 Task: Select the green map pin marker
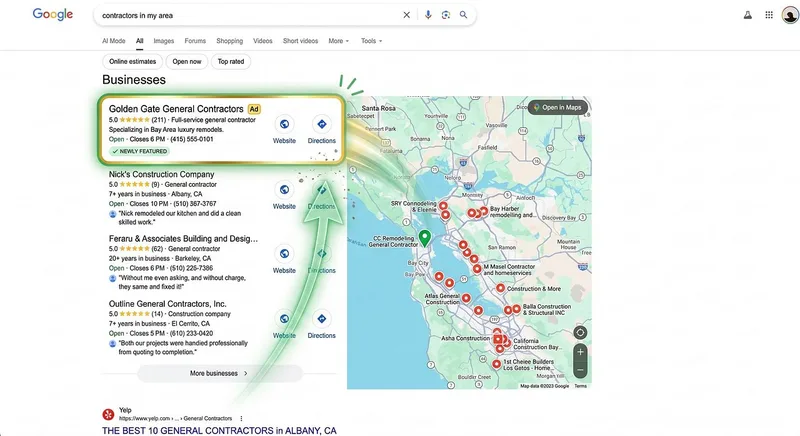[x=424, y=238]
